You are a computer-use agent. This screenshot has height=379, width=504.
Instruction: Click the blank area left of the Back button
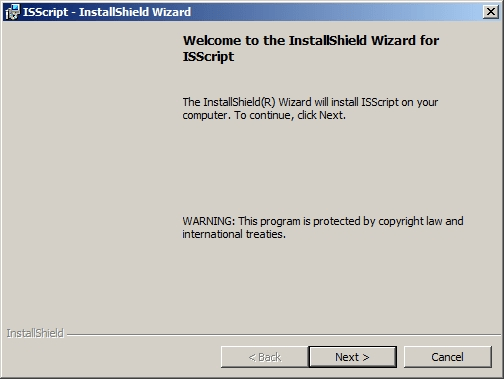(x=112, y=357)
